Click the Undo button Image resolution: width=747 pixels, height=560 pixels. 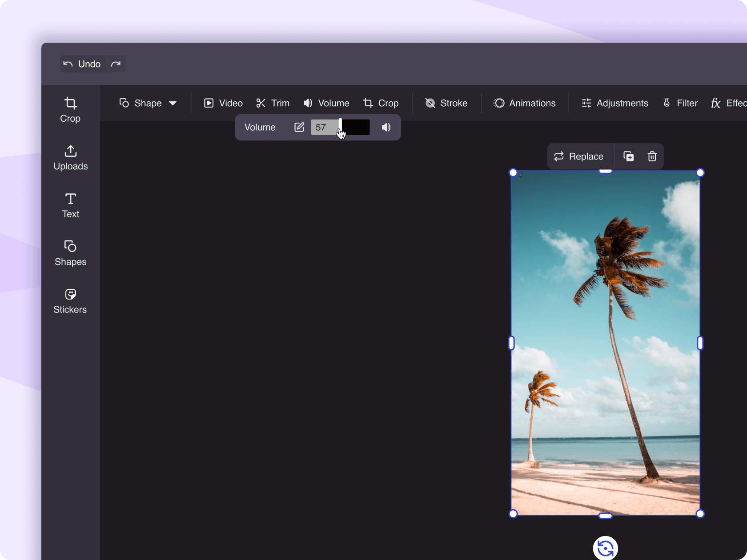82,64
